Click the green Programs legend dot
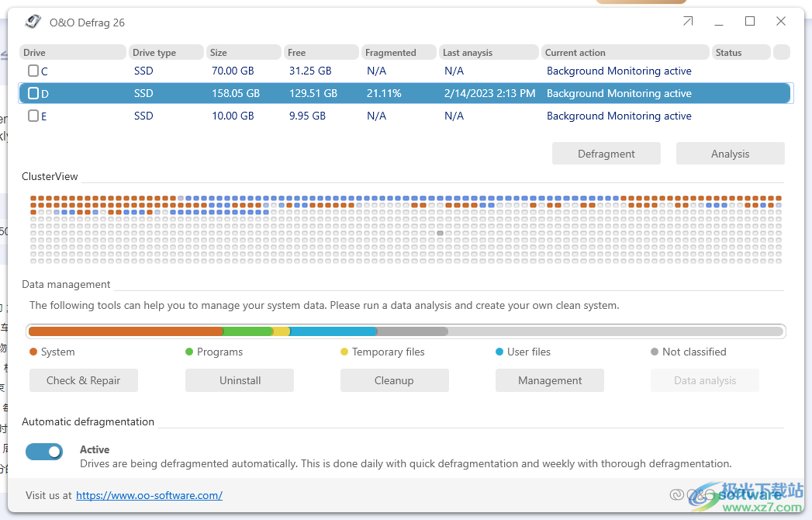812x520 pixels. 189,352
